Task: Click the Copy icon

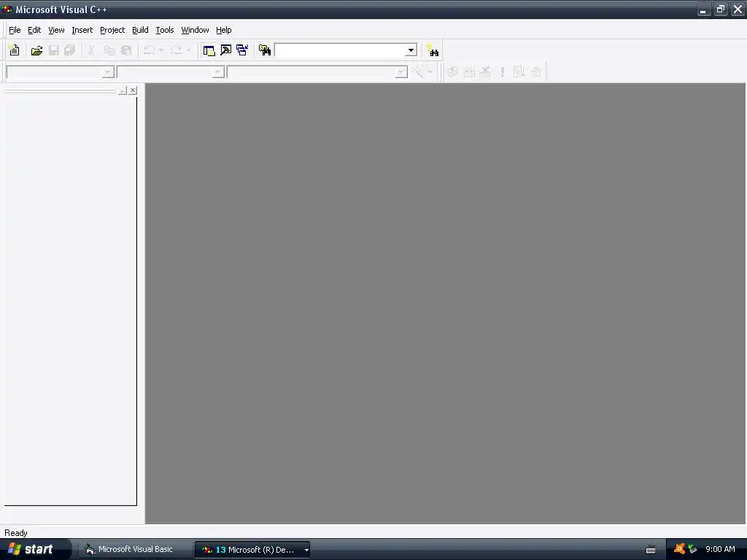Action: 109,50
